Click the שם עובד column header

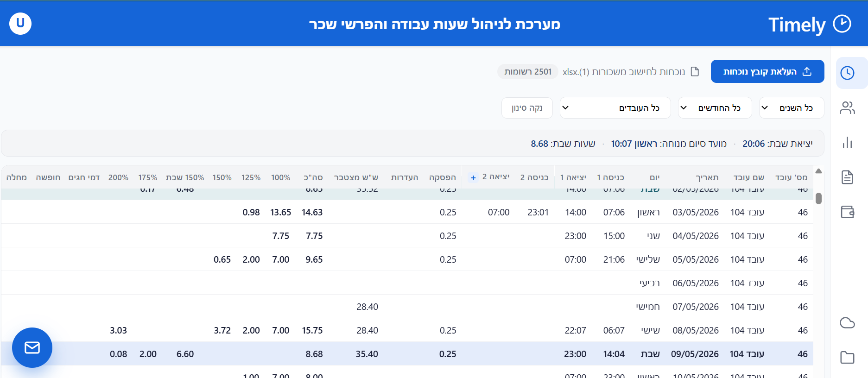[749, 177]
